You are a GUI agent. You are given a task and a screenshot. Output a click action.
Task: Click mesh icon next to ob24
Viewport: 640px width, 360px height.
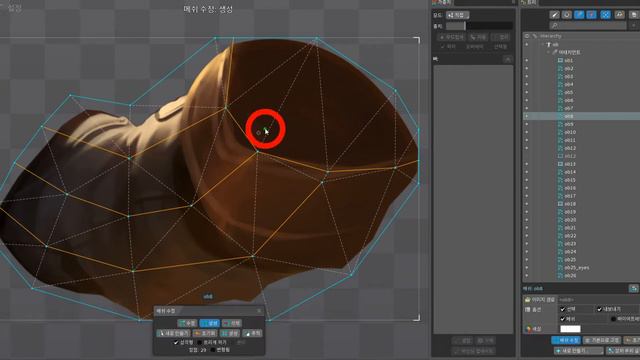tap(560, 251)
